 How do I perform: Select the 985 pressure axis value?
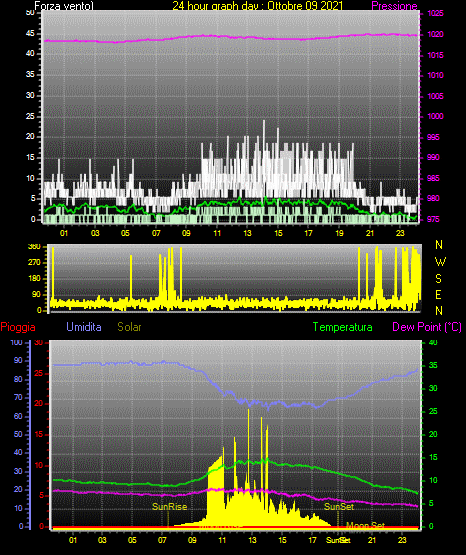click(433, 178)
